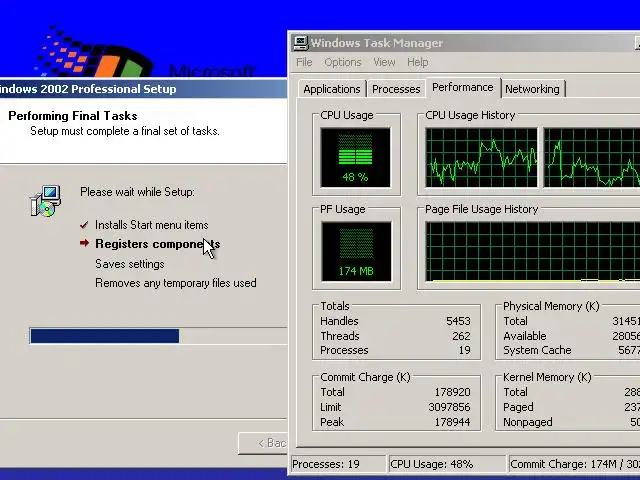Click the status bar Processes: 19 panel
640x480 pixels.
pyautogui.click(x=338, y=464)
